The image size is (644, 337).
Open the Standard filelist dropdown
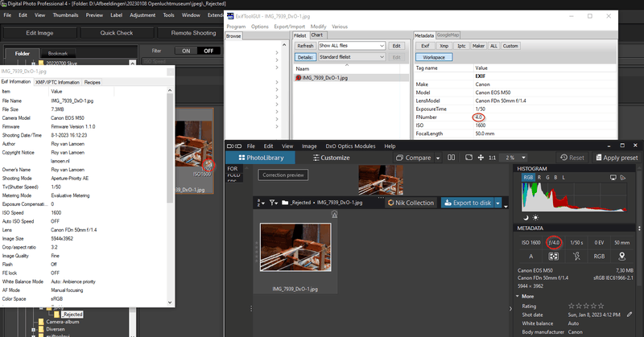[x=352, y=57]
